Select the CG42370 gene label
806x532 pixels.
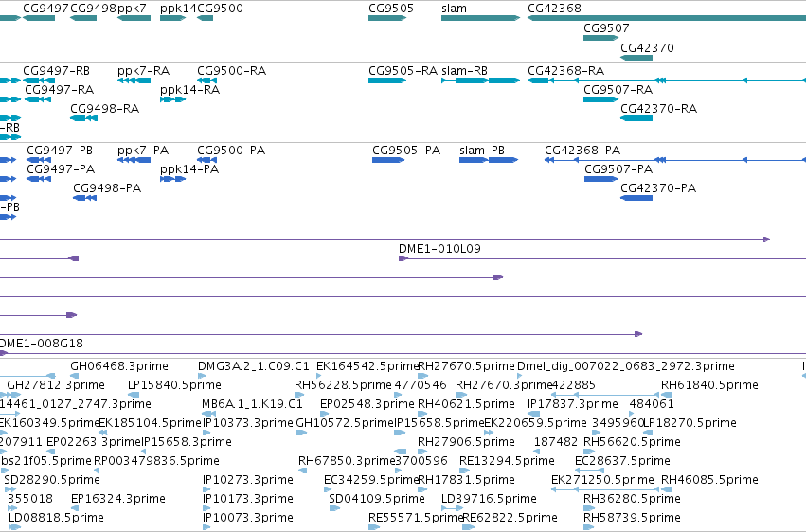click(x=647, y=47)
